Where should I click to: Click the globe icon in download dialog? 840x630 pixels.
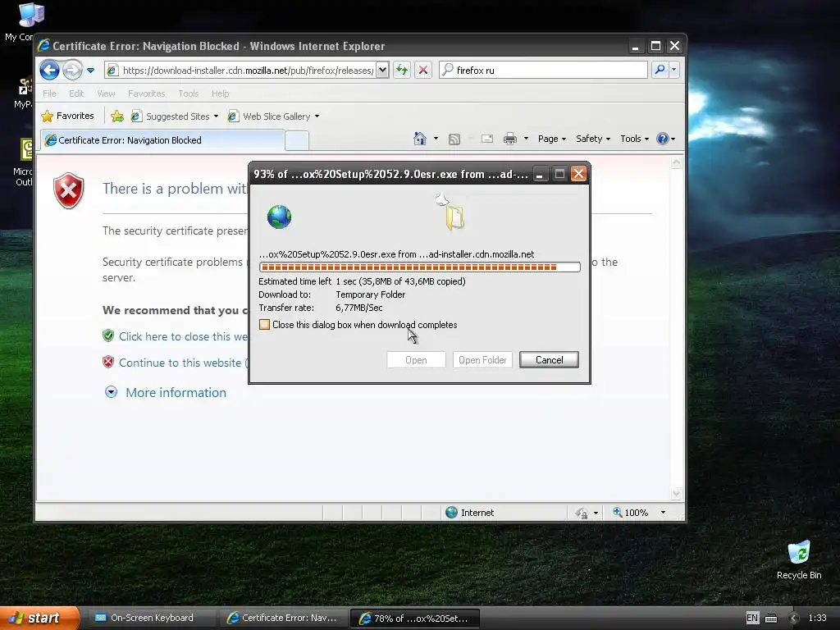coord(279,217)
